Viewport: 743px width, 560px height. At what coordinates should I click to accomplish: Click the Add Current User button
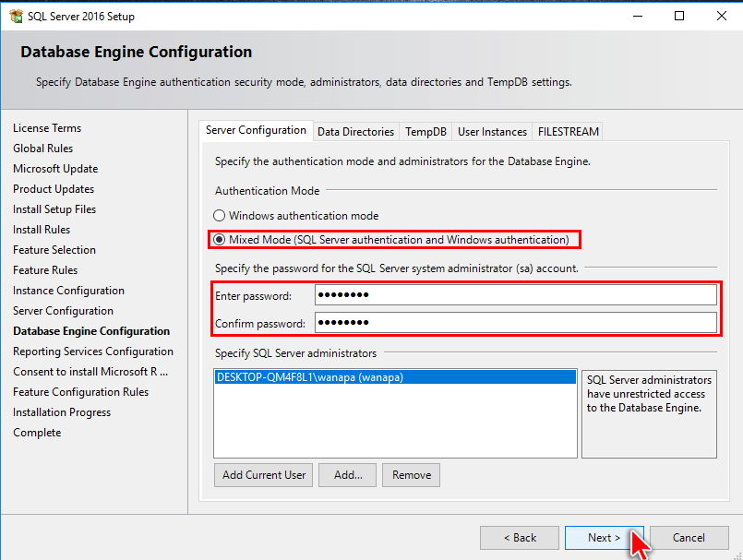pos(264,475)
